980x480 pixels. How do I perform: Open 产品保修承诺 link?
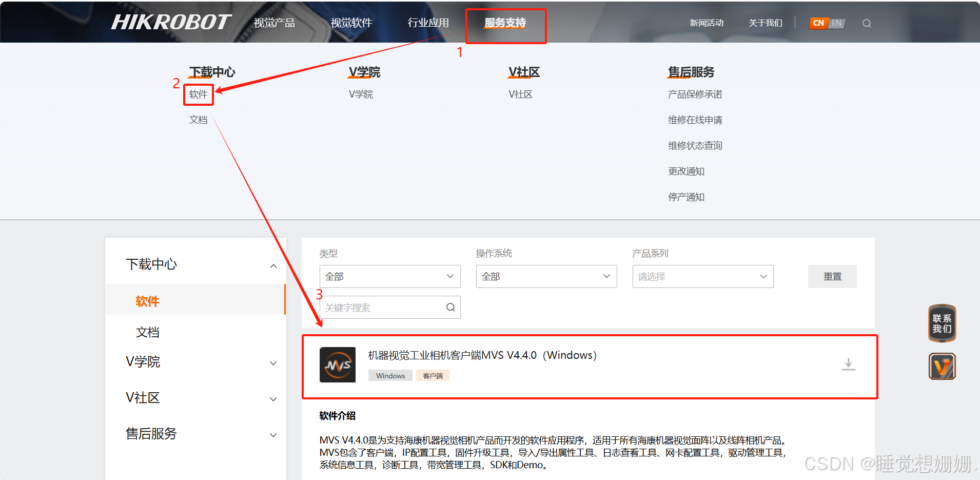point(695,94)
